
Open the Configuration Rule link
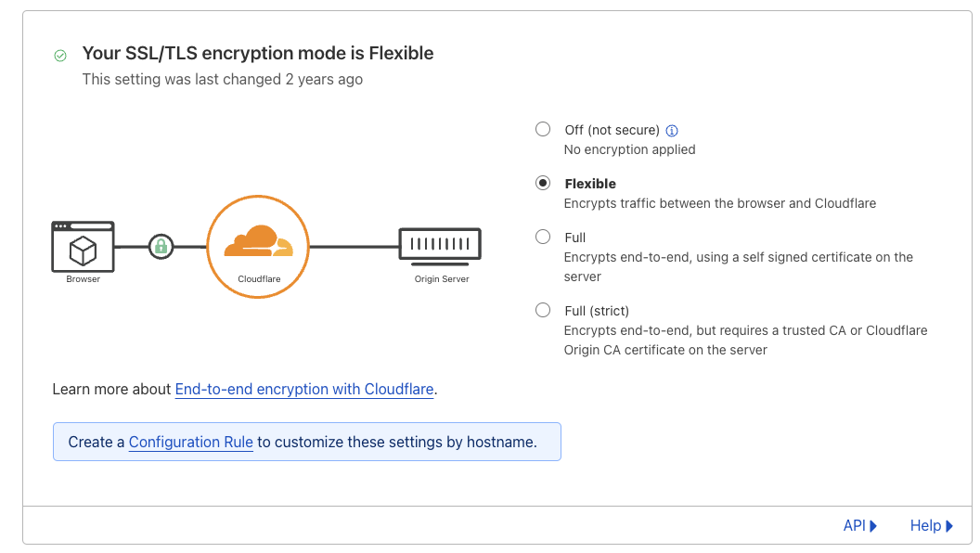click(x=190, y=442)
